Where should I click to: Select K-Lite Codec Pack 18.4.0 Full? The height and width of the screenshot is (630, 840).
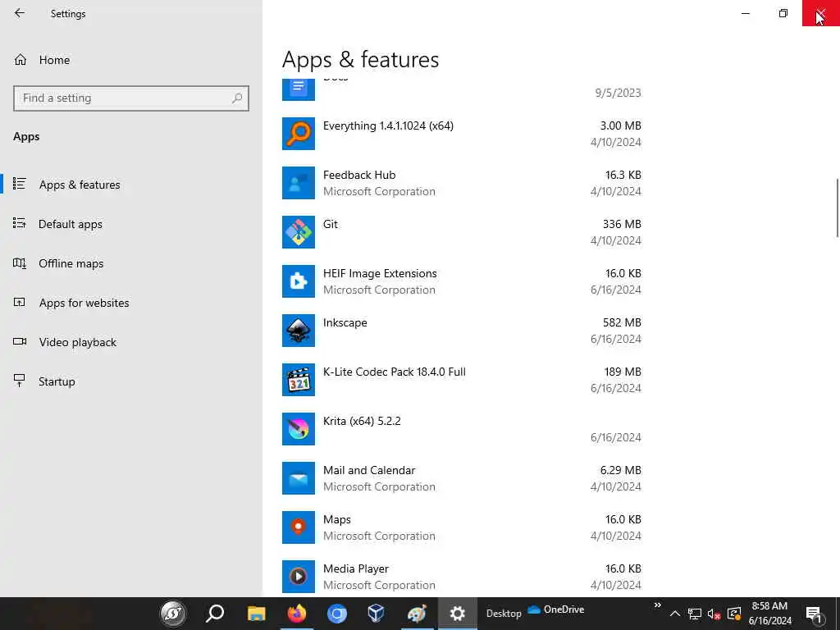(395, 372)
